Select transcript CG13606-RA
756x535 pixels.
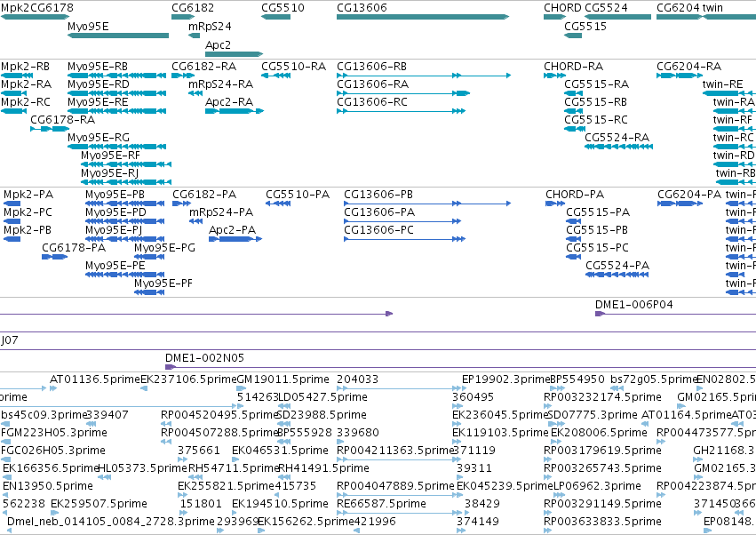click(403, 93)
